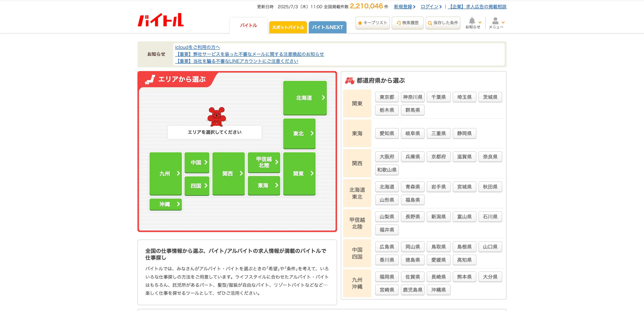Select the 四国 area tile
644x311 pixels.
[197, 186]
